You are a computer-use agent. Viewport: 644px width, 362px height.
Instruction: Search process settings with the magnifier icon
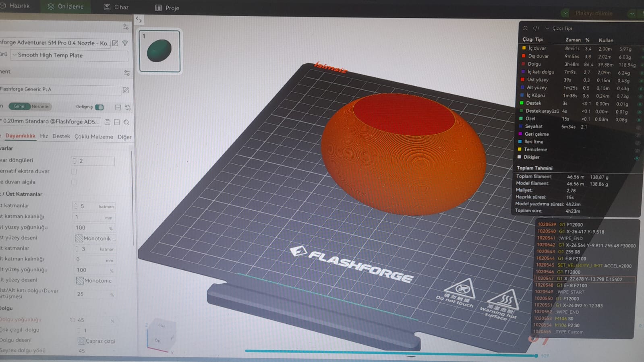click(126, 122)
